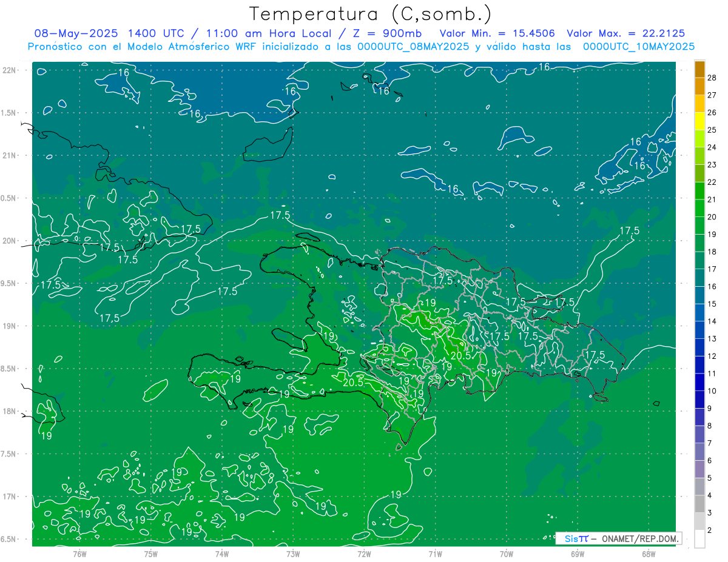Click the '17N' latitude label

pyautogui.click(x=9, y=497)
